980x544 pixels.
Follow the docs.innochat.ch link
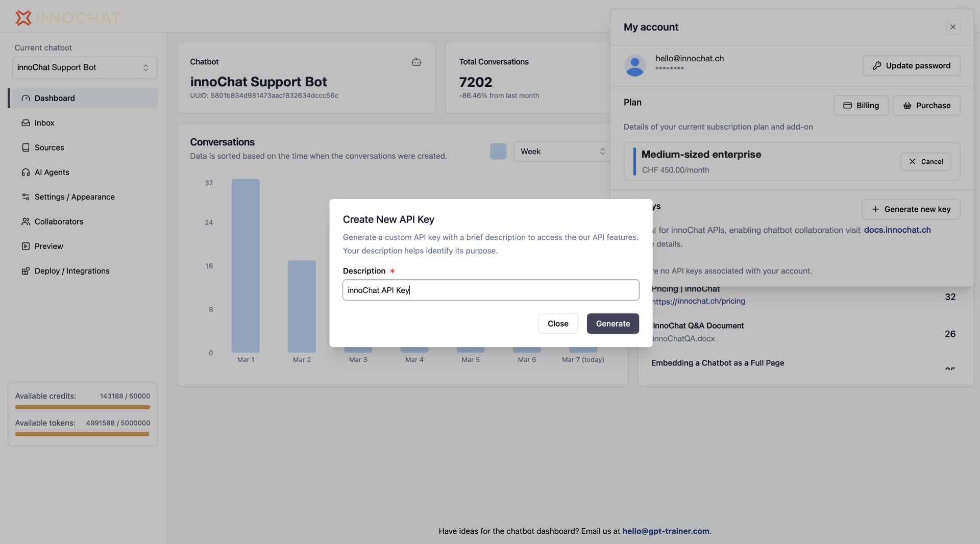pos(897,230)
